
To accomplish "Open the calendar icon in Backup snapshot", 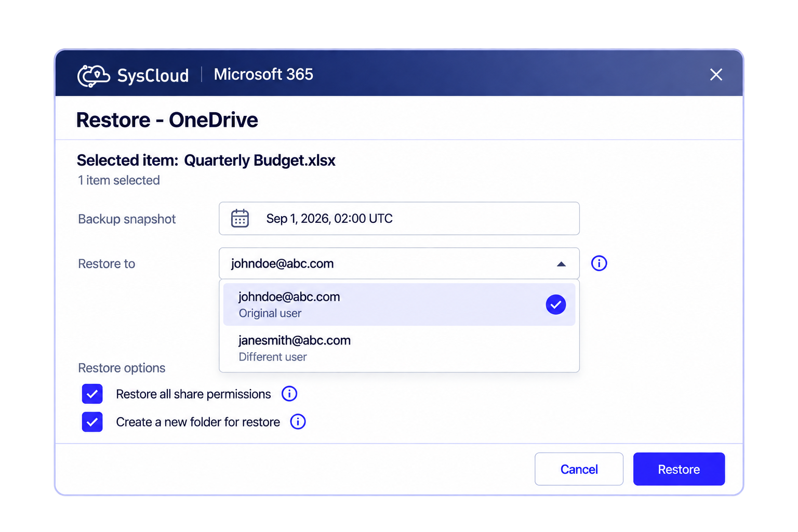I will 240,218.
